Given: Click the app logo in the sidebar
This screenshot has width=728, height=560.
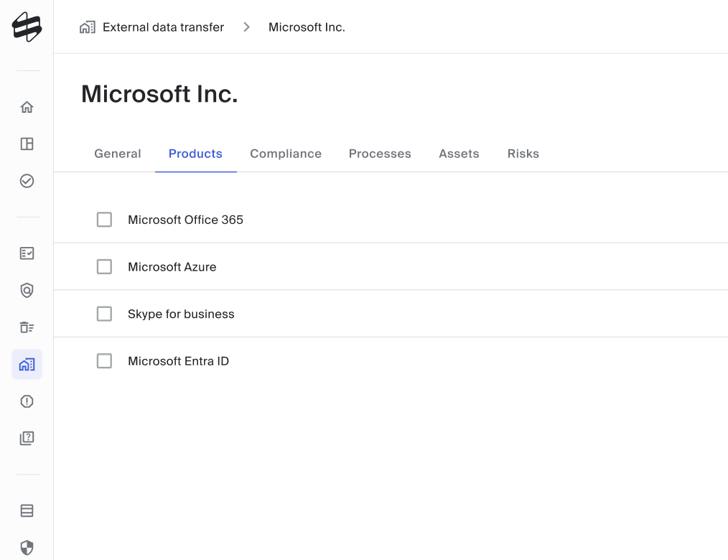Looking at the screenshot, I should [x=27, y=27].
